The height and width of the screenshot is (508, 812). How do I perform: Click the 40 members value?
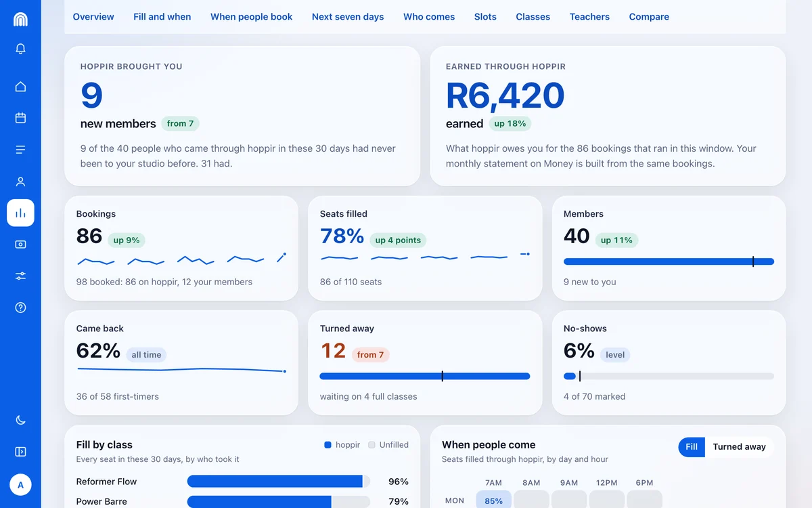pos(577,236)
